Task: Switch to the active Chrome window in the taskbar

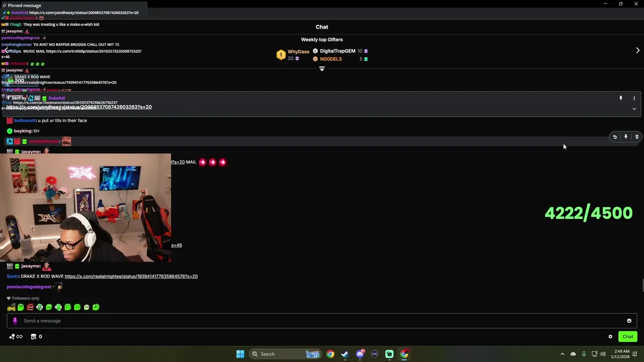Action: pos(404,354)
